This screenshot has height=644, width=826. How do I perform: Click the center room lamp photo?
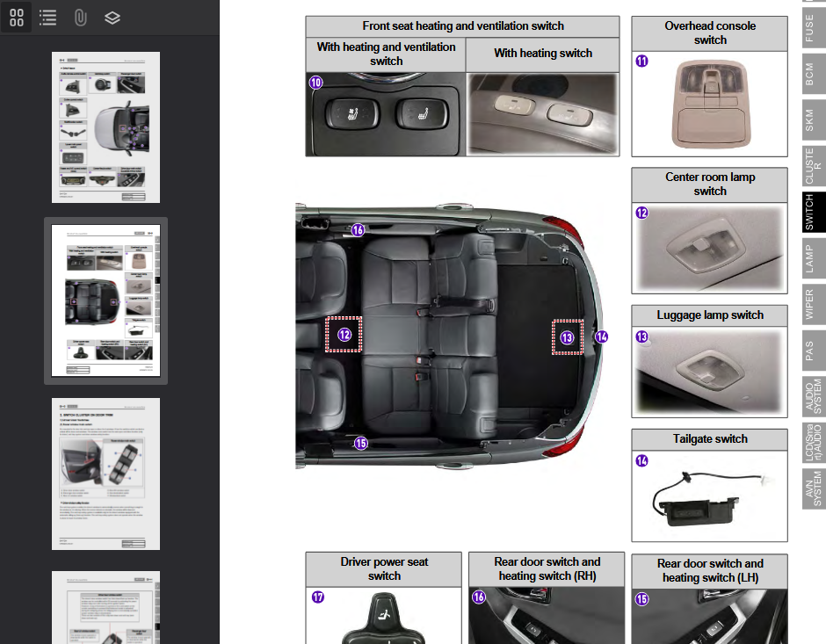710,247
